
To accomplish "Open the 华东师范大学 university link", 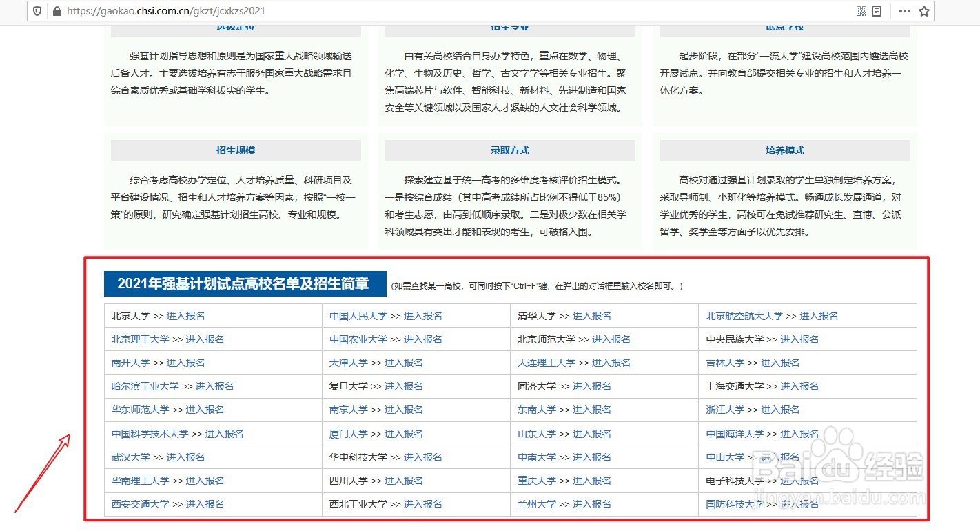I will 141,410.
